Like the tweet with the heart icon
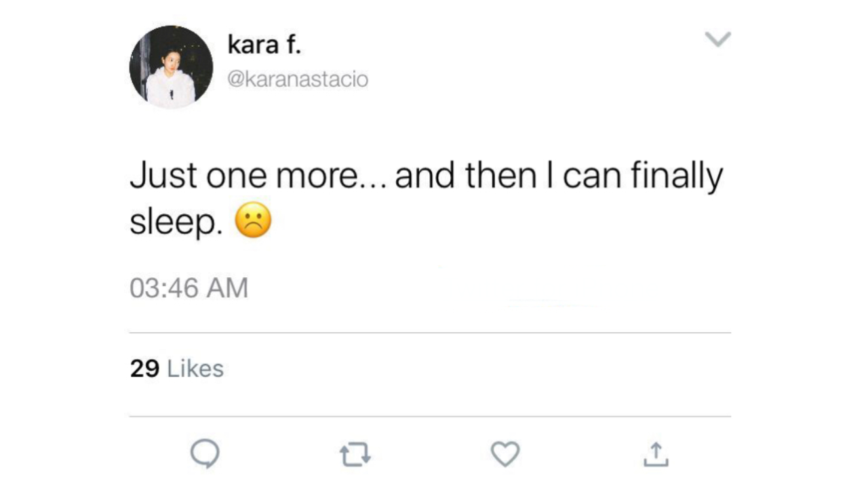 pyautogui.click(x=505, y=454)
